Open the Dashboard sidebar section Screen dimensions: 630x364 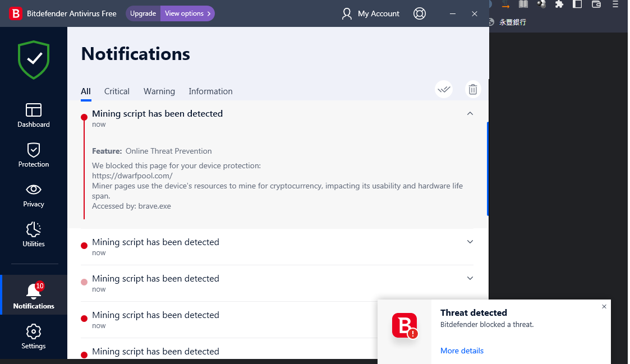34,115
